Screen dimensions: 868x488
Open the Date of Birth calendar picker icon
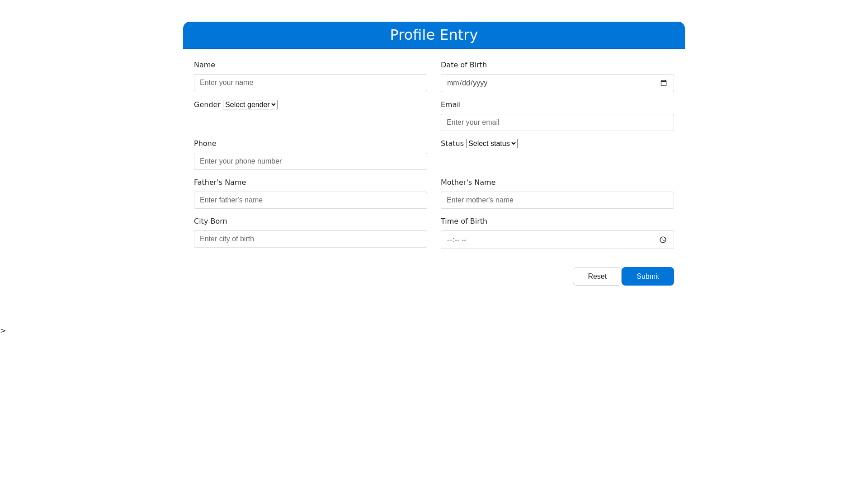click(x=663, y=83)
